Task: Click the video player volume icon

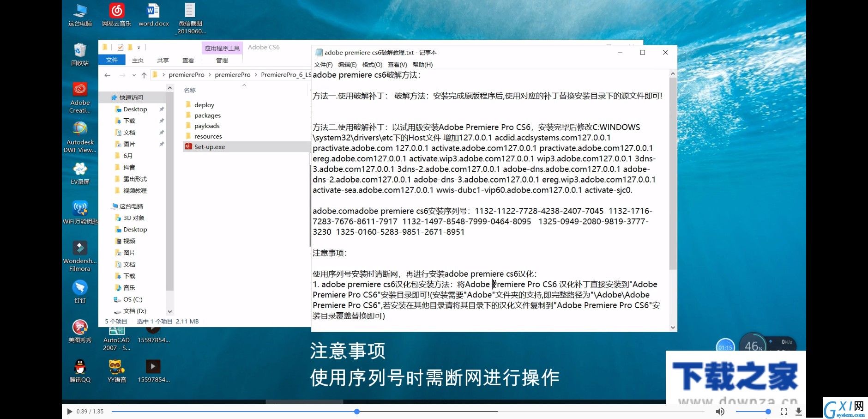Action: pos(720,411)
